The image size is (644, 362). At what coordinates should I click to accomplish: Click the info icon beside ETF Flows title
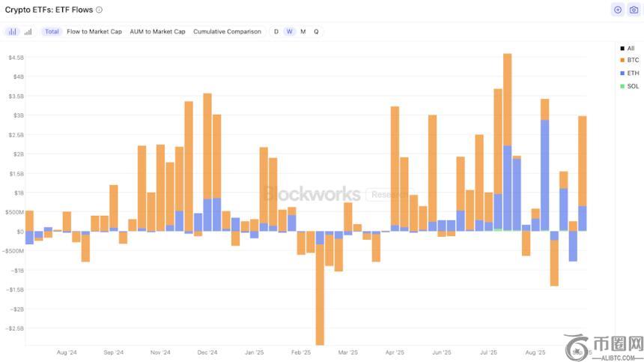tap(100, 10)
